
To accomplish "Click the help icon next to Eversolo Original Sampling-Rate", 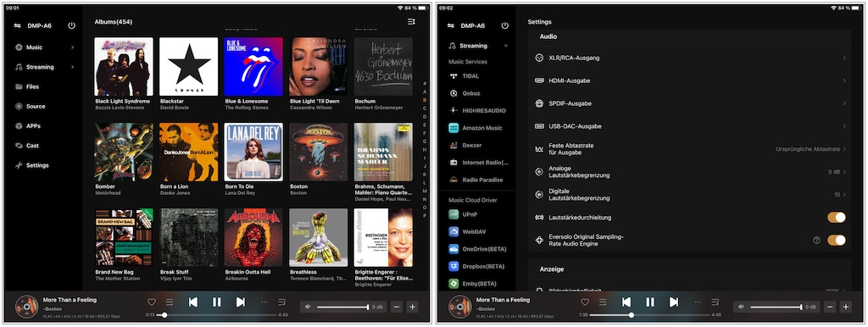I will pos(816,240).
